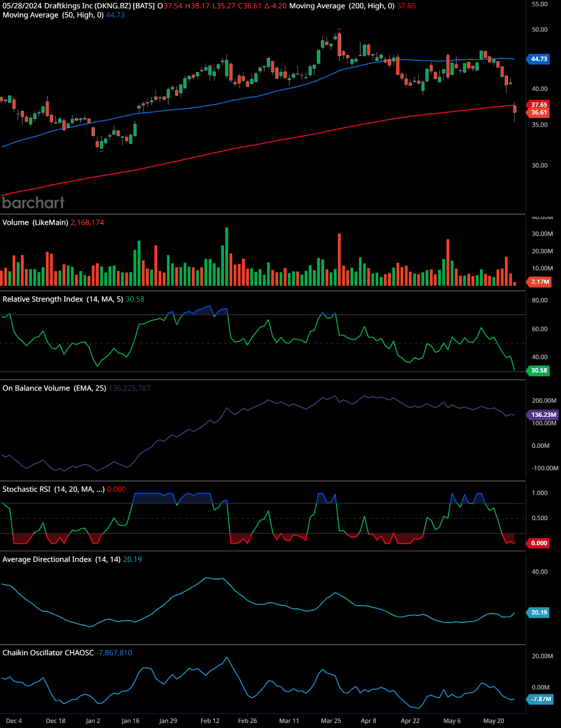Image resolution: width=561 pixels, height=728 pixels.
Task: Click the -7.87M Chaikin axis tag
Action: click(541, 699)
